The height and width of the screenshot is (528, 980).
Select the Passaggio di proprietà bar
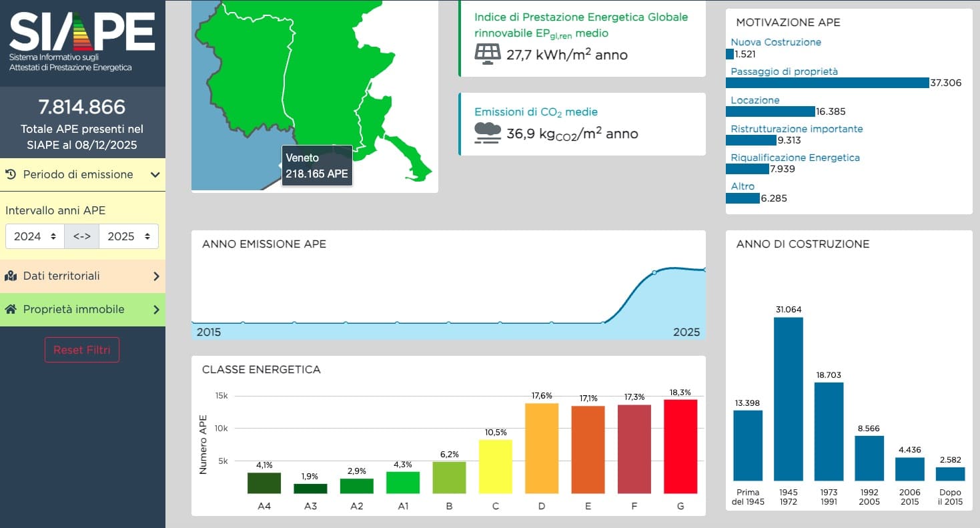[827, 83]
